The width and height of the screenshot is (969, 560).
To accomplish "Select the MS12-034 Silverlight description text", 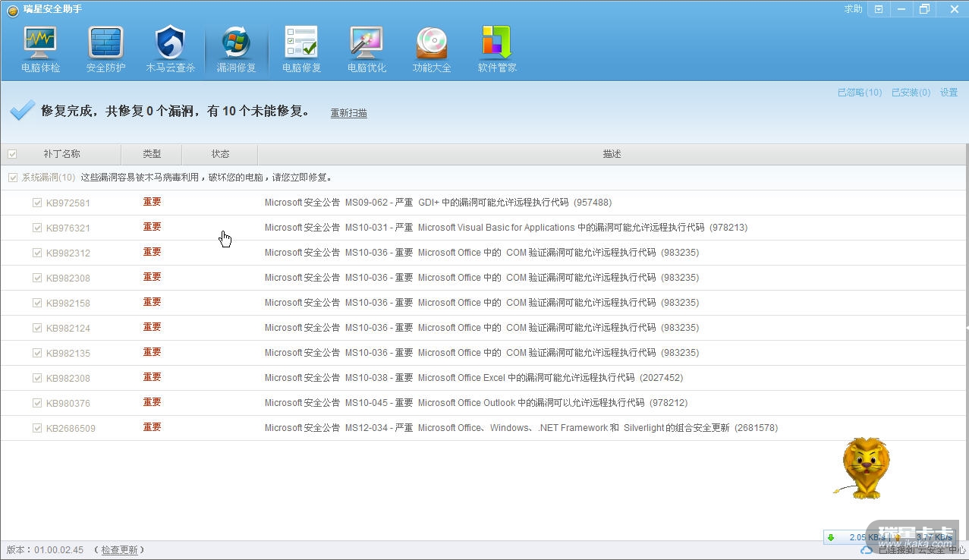I will 521,428.
